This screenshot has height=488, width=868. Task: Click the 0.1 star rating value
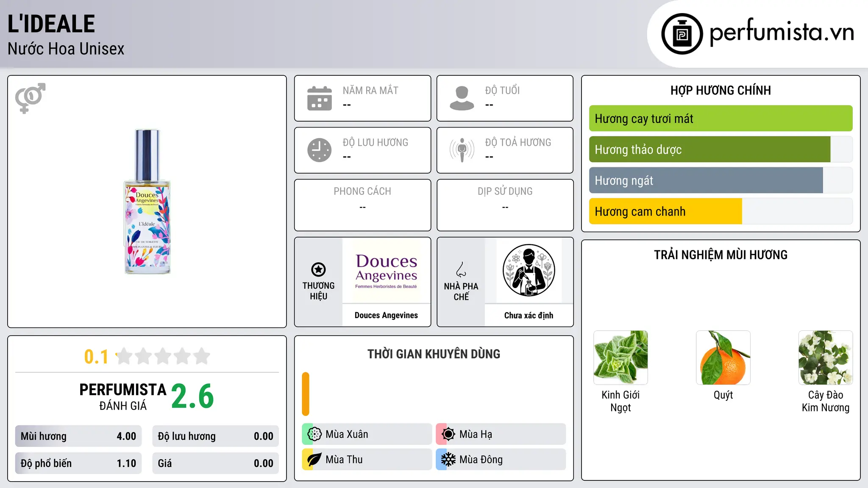coord(96,357)
